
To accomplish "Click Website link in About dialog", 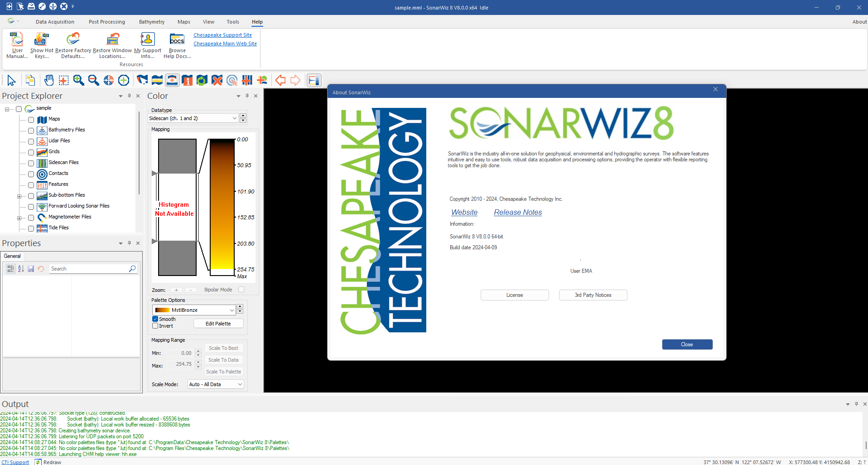I will [464, 212].
